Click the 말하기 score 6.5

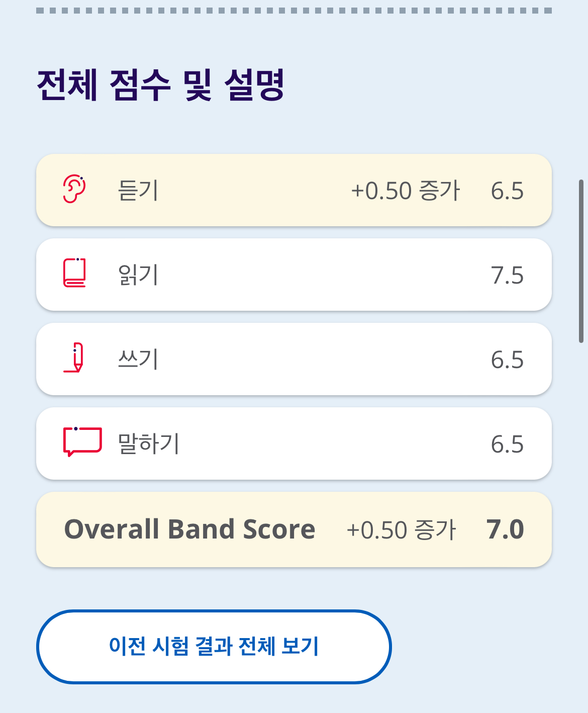click(x=507, y=444)
